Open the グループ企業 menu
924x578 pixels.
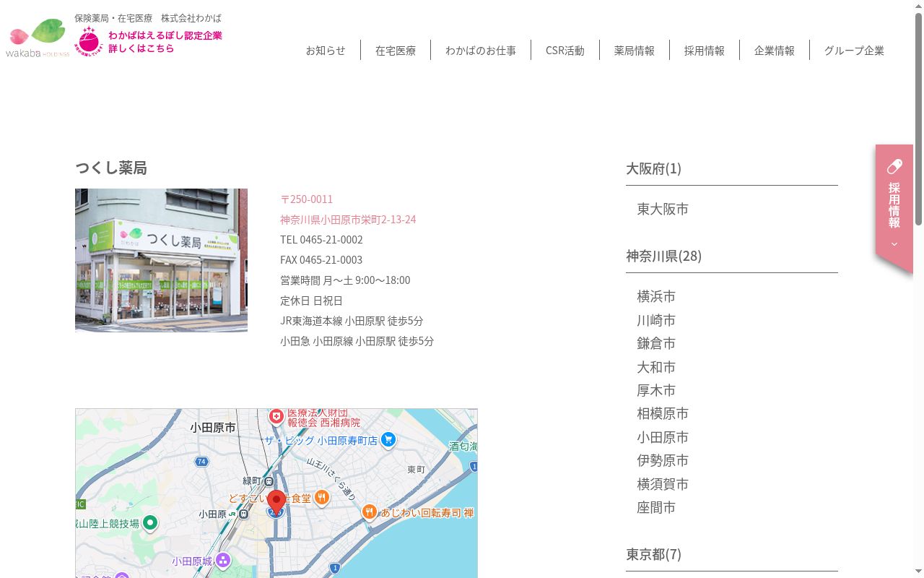click(854, 51)
